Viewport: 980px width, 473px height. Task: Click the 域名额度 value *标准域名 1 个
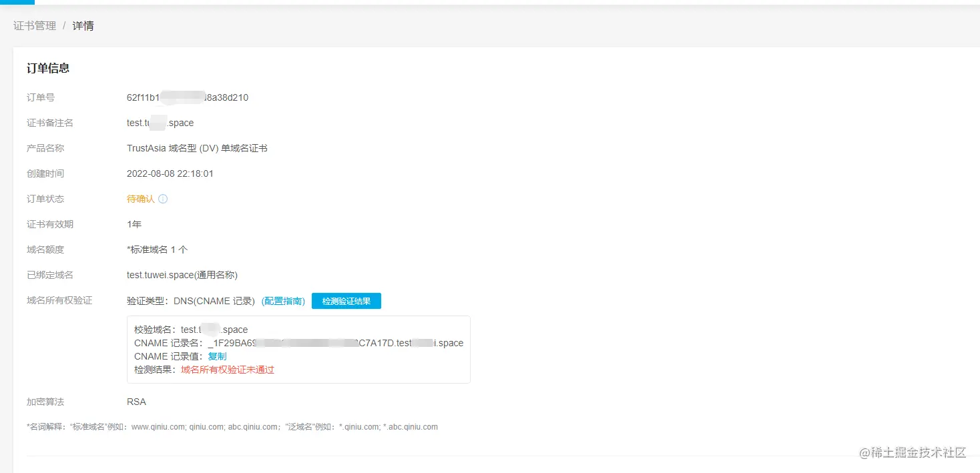click(158, 250)
